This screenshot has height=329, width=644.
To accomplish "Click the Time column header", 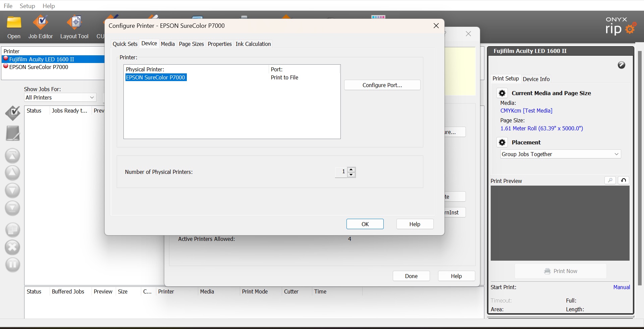I will pos(337,291).
